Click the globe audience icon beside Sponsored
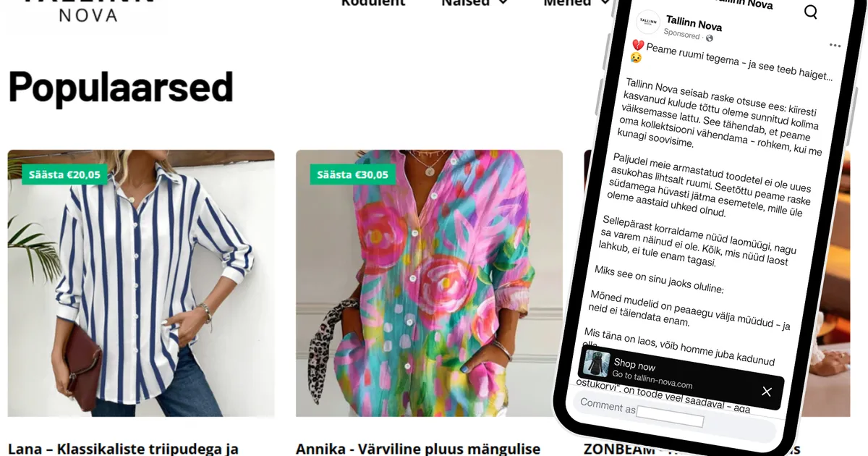The width and height of the screenshot is (868, 456). 709,38
